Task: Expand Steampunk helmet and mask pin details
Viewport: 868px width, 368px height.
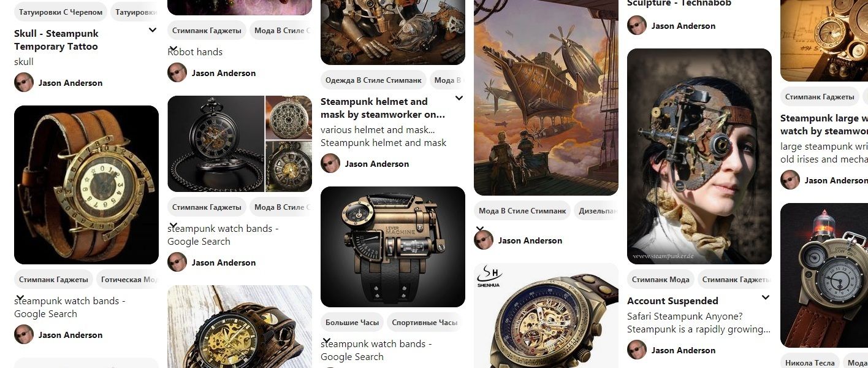Action: pyautogui.click(x=459, y=98)
